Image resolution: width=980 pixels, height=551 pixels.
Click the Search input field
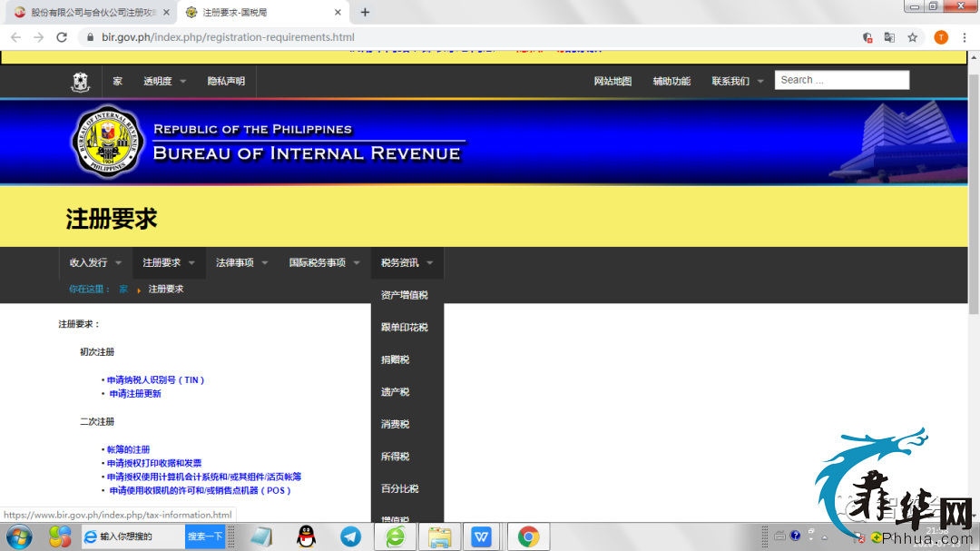pyautogui.click(x=842, y=80)
